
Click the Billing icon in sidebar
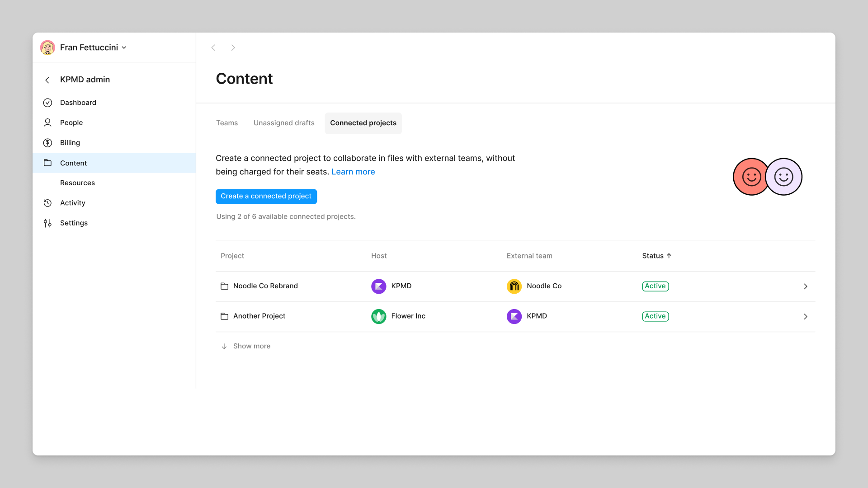tap(47, 142)
